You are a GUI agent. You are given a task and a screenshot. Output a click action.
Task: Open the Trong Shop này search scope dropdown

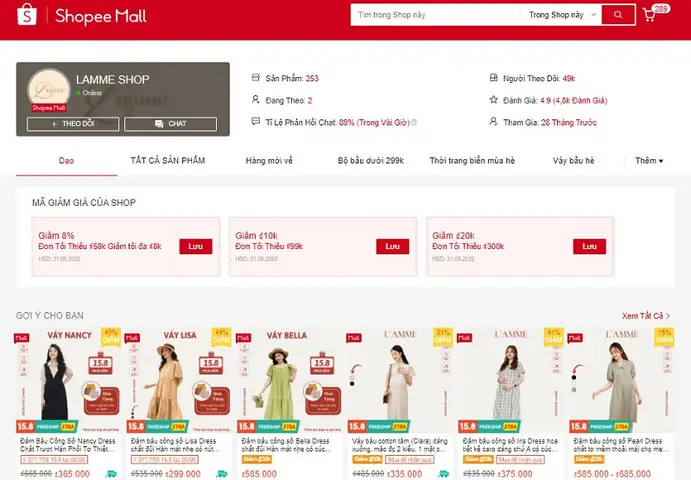tap(563, 15)
